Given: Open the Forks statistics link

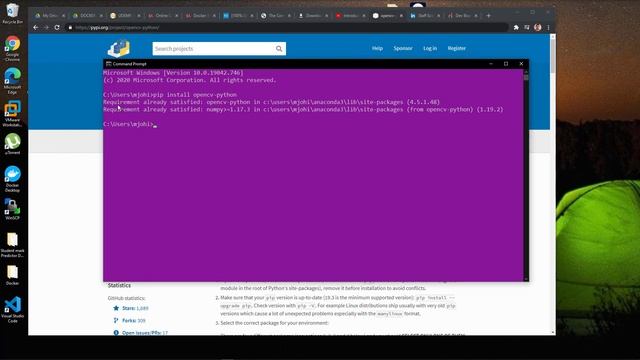Looking at the screenshot, I should coord(133,320).
